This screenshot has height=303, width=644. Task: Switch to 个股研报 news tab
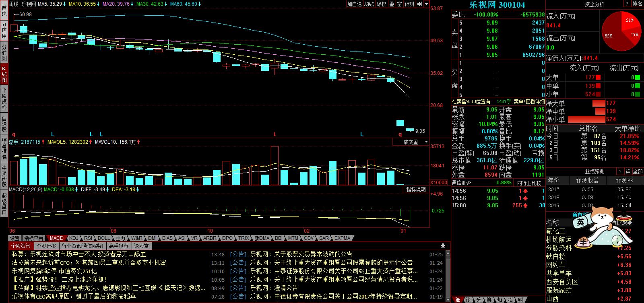(46, 246)
